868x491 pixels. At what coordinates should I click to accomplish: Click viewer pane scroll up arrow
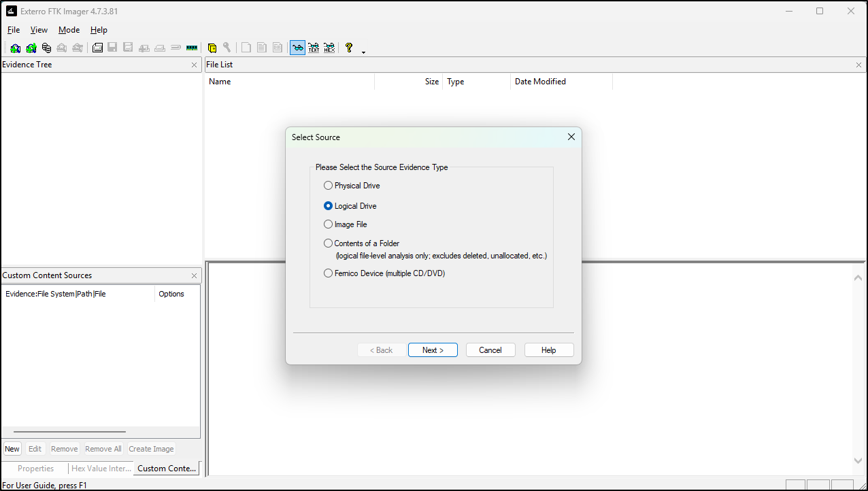coord(858,277)
